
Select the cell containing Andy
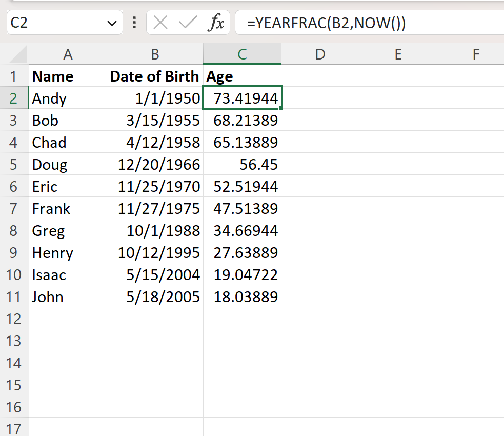point(67,98)
